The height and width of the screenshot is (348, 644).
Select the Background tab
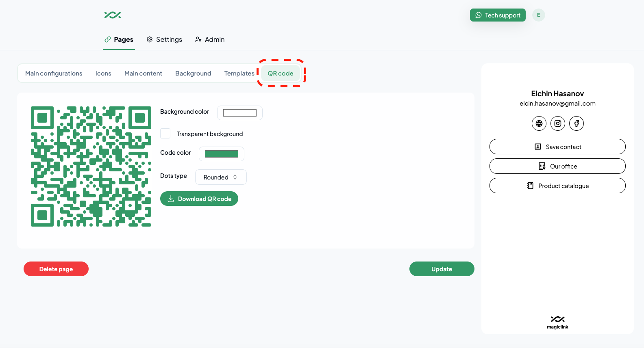point(193,73)
